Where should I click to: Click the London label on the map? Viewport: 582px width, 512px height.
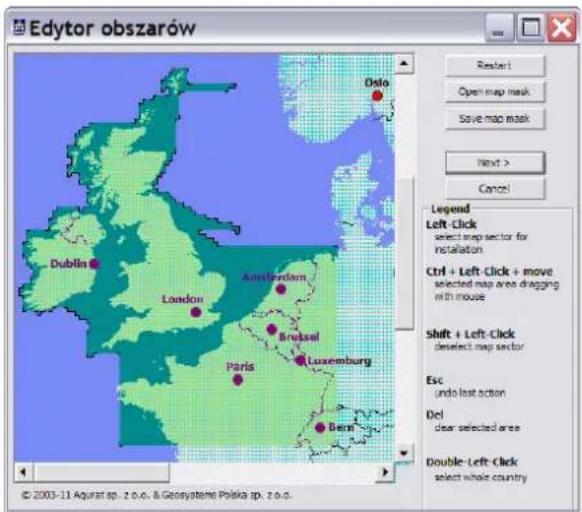coord(182,299)
